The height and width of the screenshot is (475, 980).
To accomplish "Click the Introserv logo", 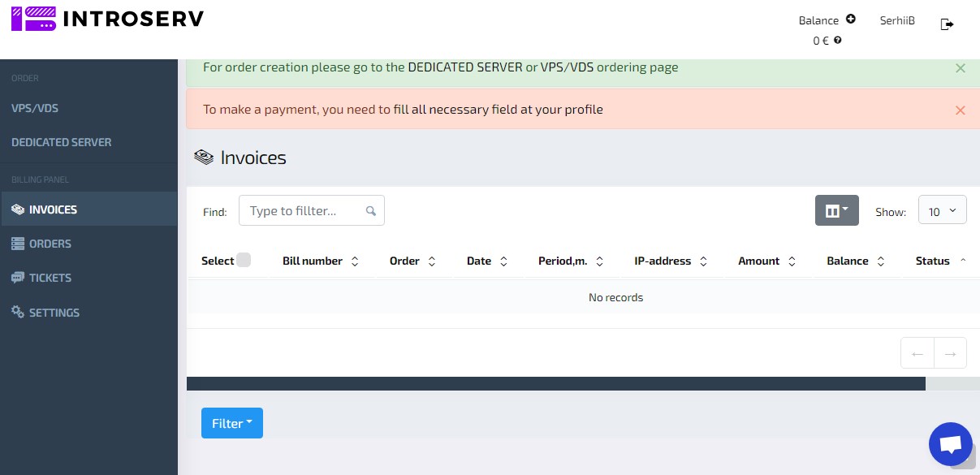I will point(107,19).
